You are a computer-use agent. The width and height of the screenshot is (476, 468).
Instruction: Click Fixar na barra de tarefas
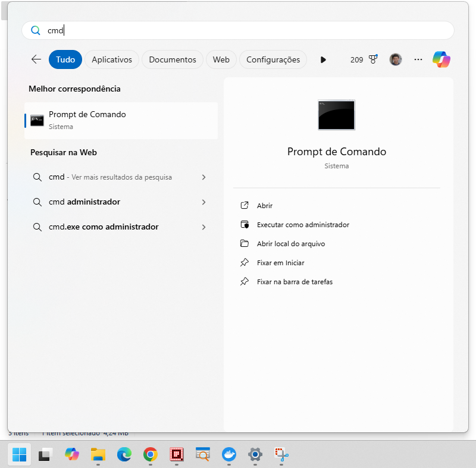click(x=295, y=282)
